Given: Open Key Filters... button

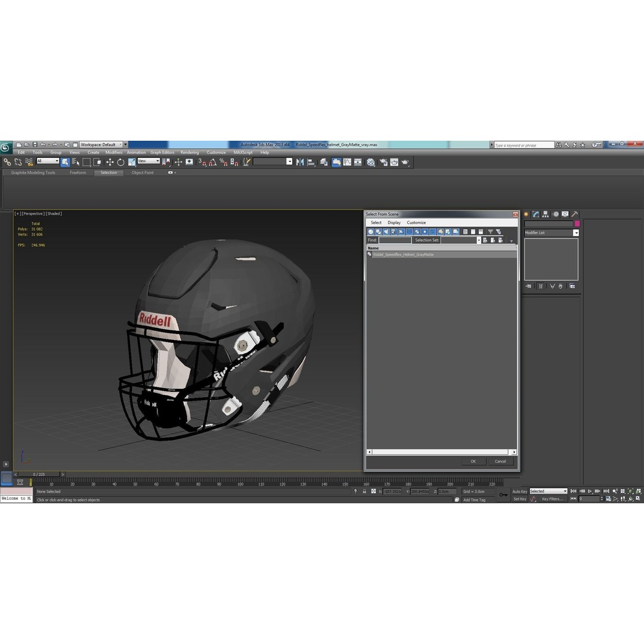Looking at the screenshot, I should click(x=552, y=499).
